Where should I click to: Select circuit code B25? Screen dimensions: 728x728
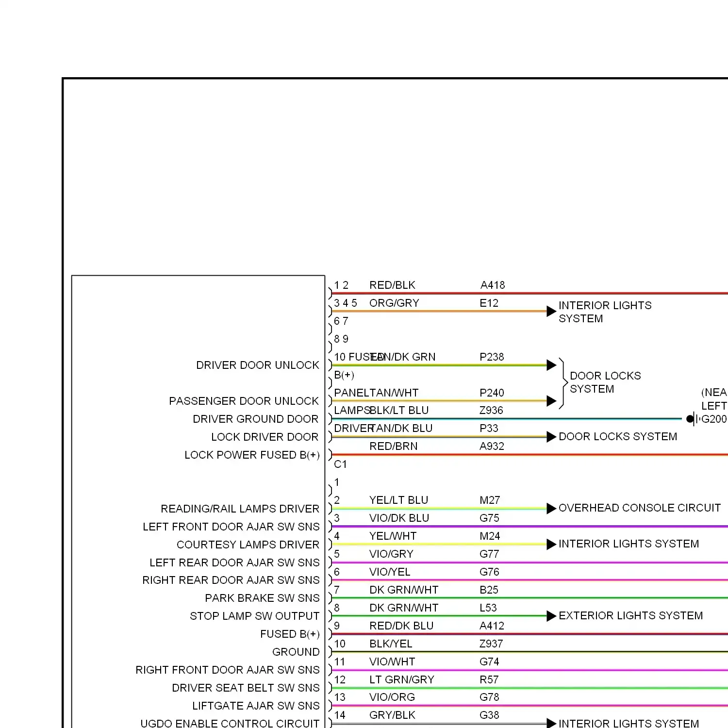click(x=489, y=590)
